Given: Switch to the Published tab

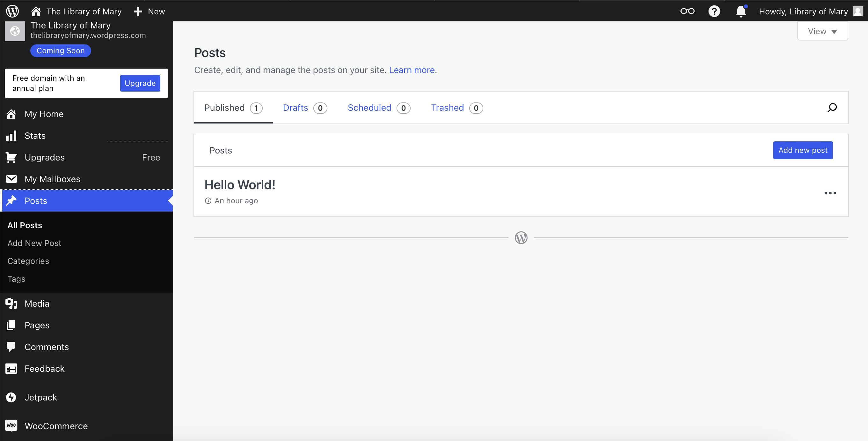Looking at the screenshot, I should click(x=233, y=108).
